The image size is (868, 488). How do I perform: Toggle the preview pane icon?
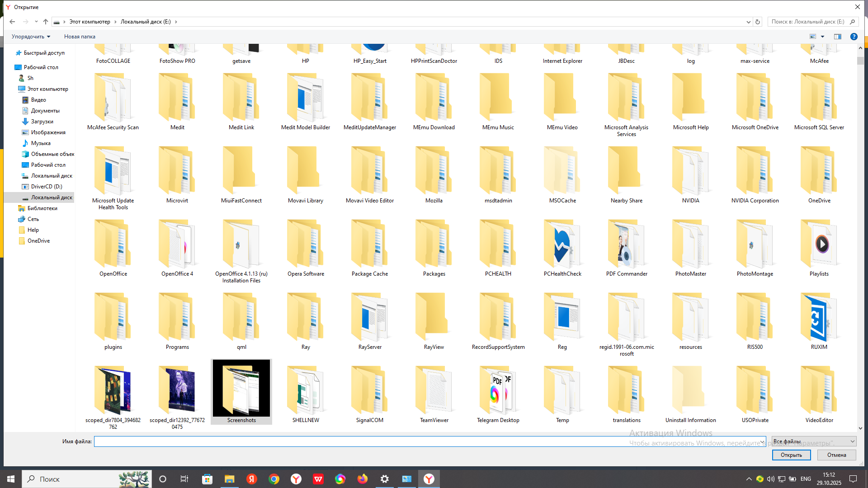click(838, 37)
